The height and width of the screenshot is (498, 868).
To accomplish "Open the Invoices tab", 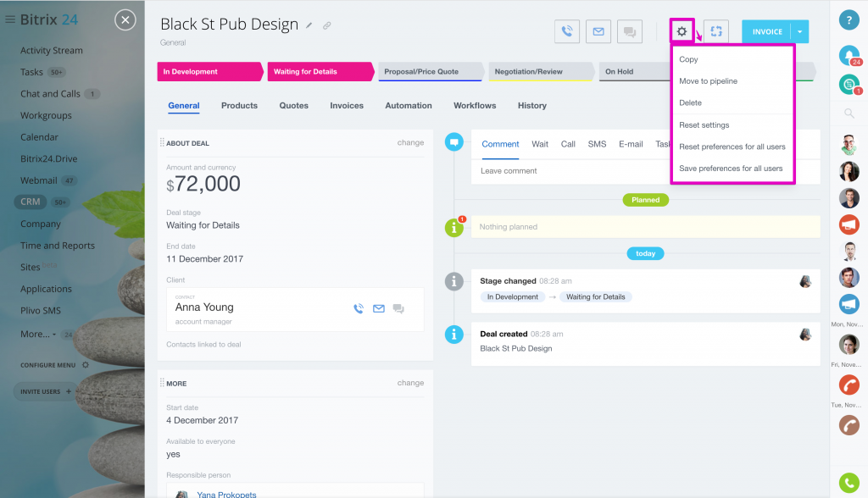I will [347, 105].
